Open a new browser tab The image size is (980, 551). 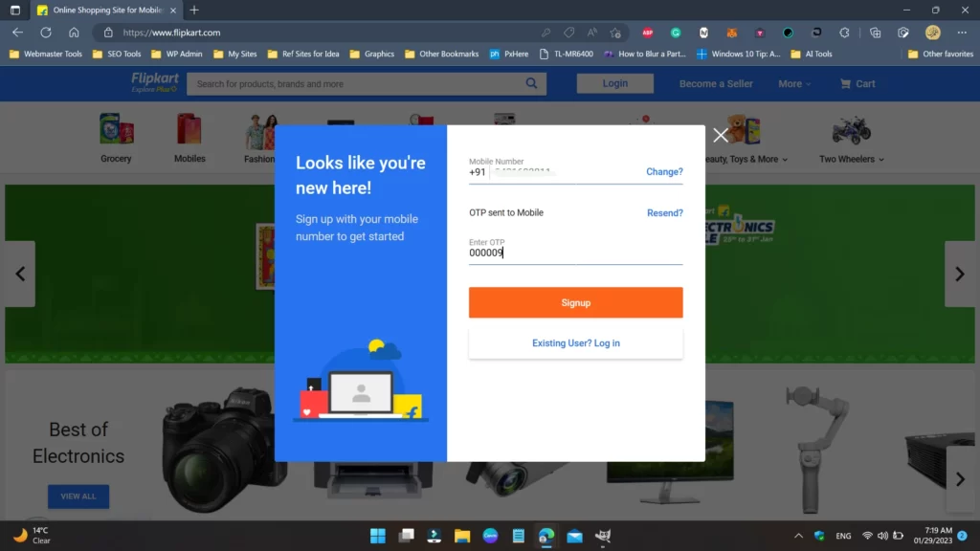[x=194, y=10]
